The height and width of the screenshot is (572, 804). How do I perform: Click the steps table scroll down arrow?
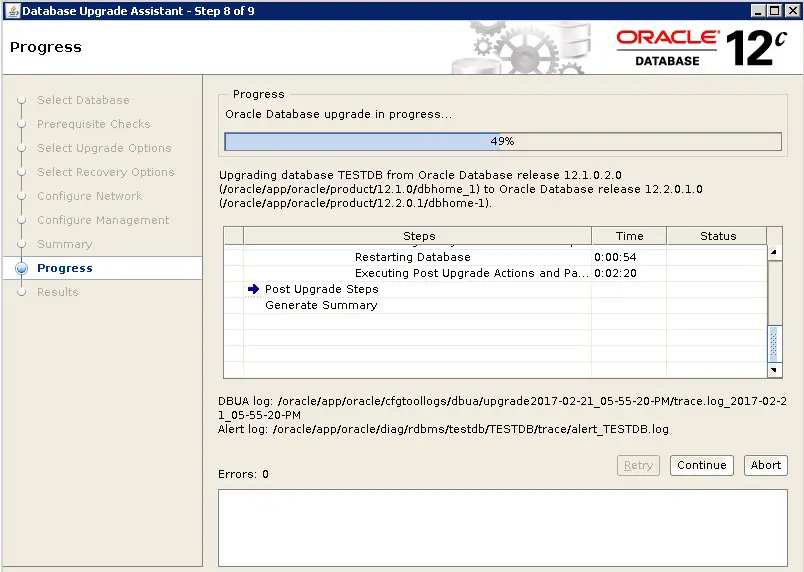(774, 370)
